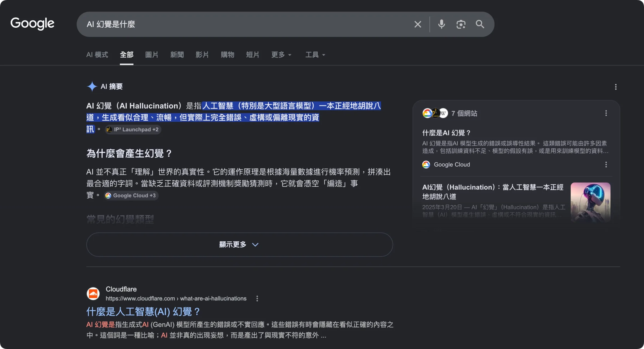Viewport: 644px width, 349px height.
Task: Click the 常見的幻覺類型 heading
Action: (120, 219)
